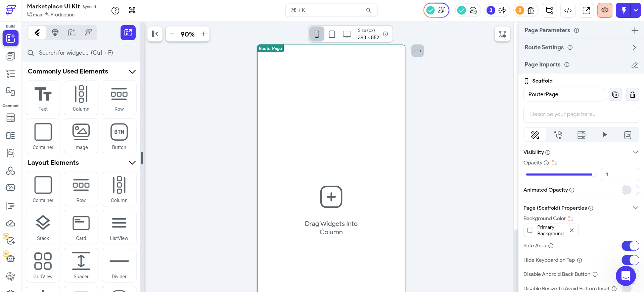Open the Actions tab in properties panel
The width and height of the screenshot is (644, 292).
(x=558, y=135)
